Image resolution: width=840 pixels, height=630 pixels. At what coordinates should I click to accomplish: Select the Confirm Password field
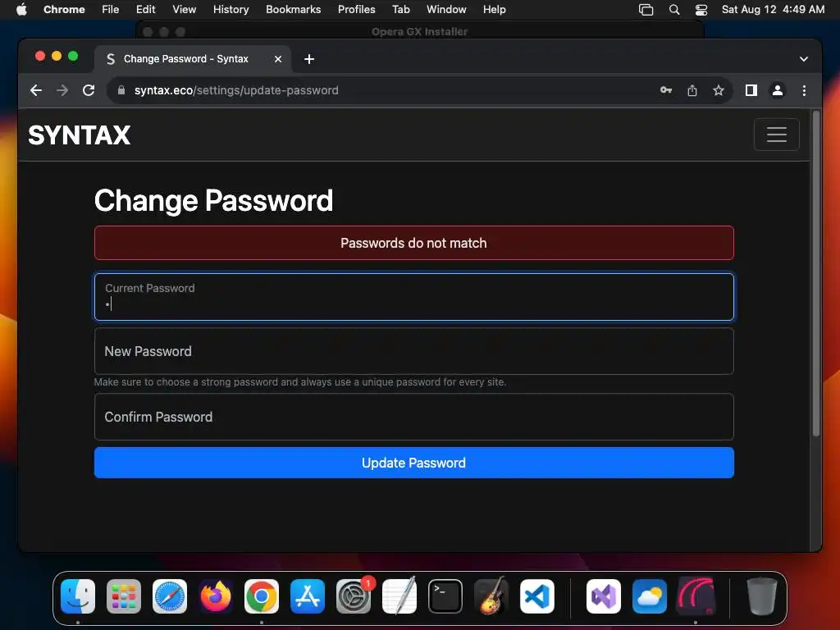413,417
